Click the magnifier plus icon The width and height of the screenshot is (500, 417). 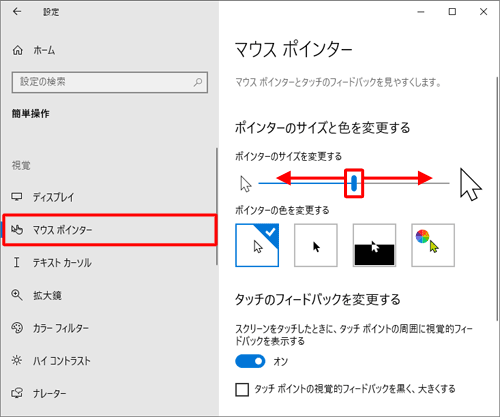pos(17,295)
